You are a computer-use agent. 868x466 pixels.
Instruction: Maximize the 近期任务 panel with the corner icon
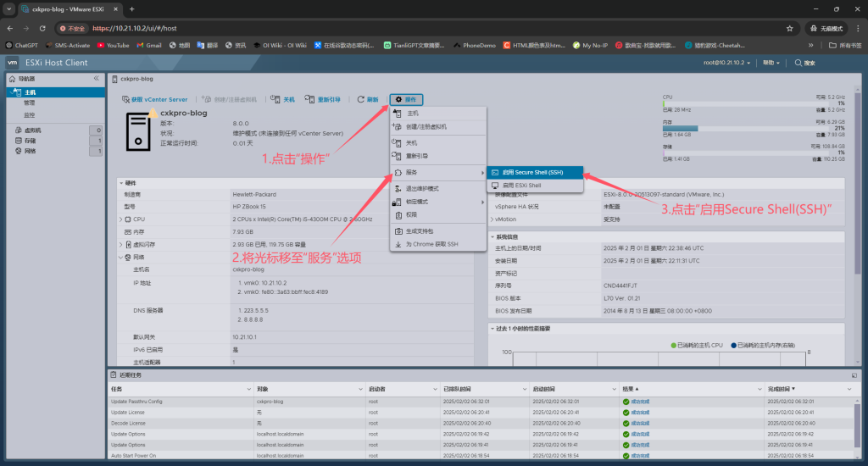[854, 375]
